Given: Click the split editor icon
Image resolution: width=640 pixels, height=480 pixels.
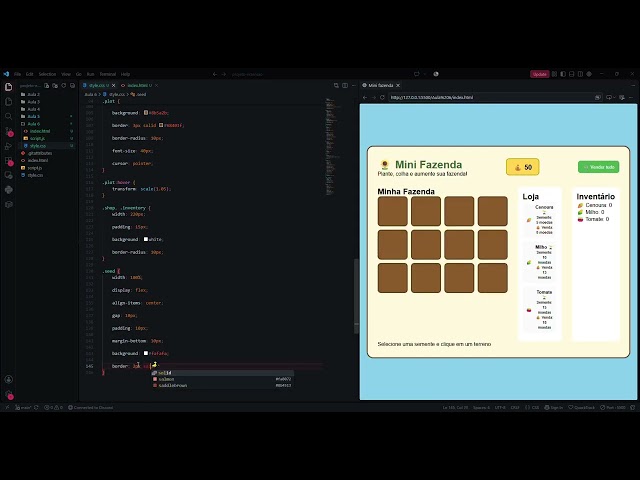Looking at the screenshot, I should point(345,85).
